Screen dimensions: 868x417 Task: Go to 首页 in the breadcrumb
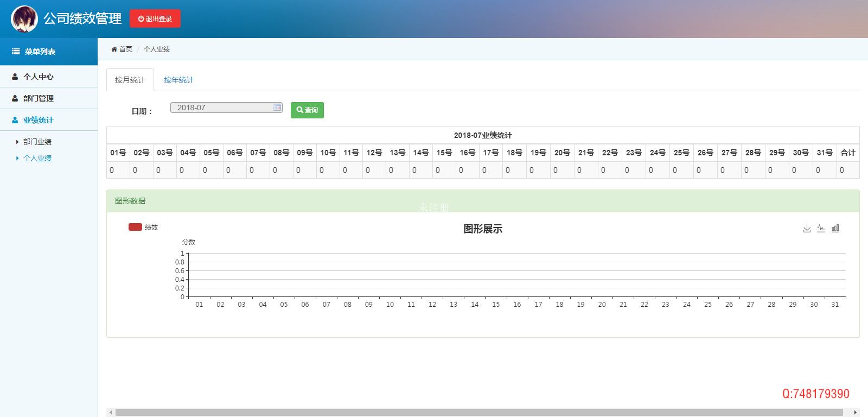coord(126,49)
